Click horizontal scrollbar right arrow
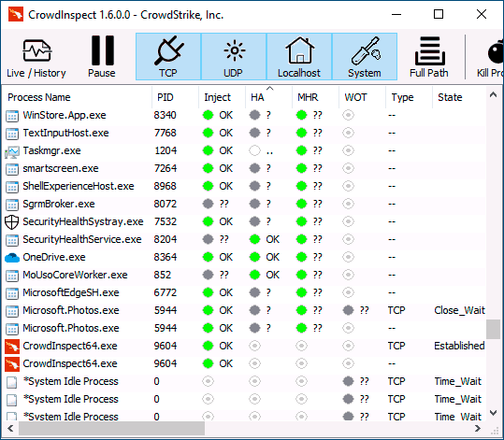Viewport: 504px width, 440px height. pos(478,429)
